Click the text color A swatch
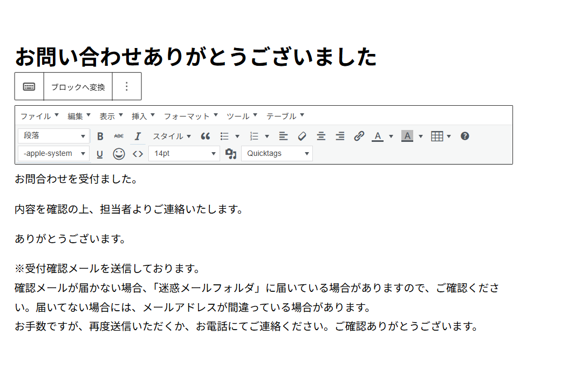 coord(378,136)
